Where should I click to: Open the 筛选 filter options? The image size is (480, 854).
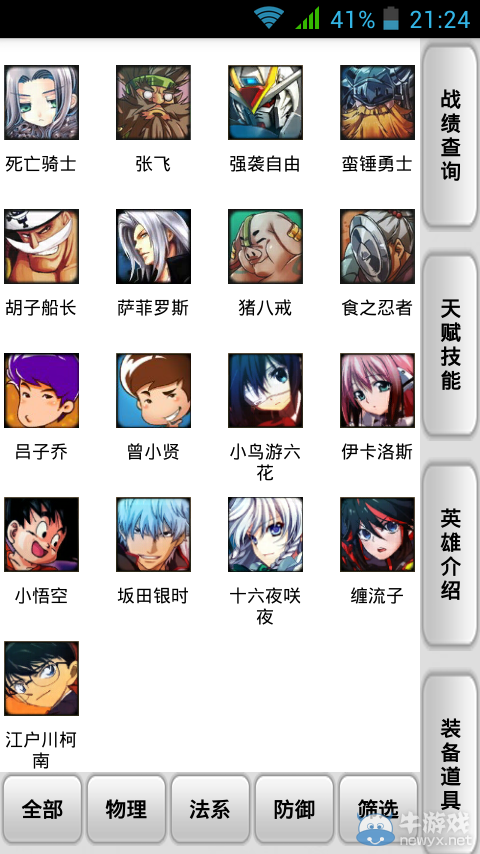tap(378, 809)
